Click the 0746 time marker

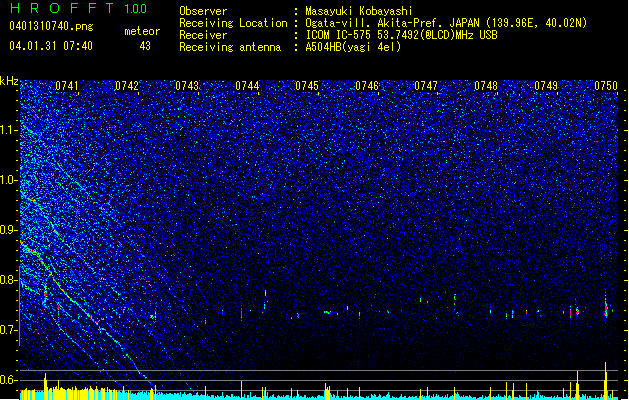pos(367,85)
